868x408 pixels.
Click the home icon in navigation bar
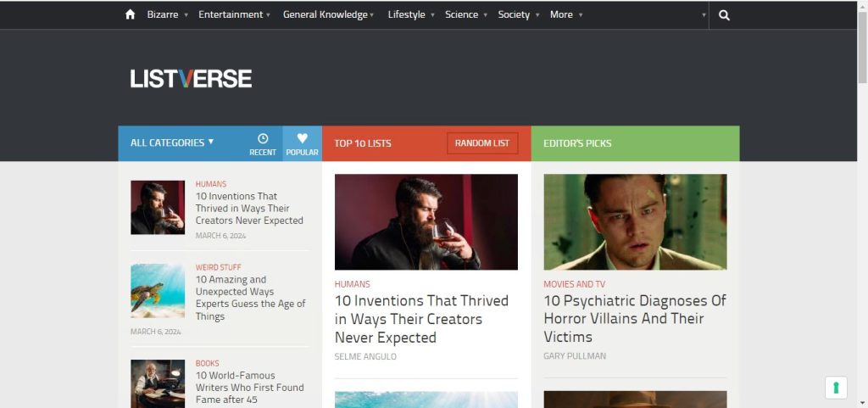(130, 14)
